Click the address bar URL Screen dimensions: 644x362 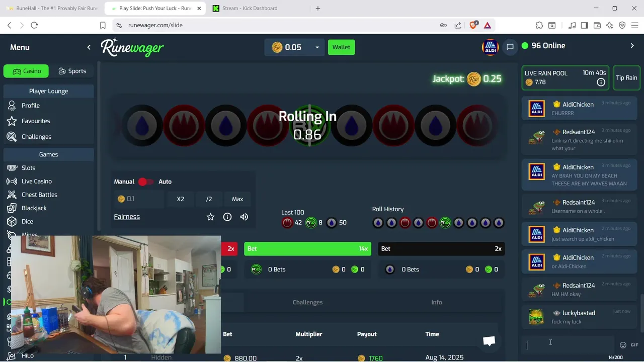(x=155, y=25)
